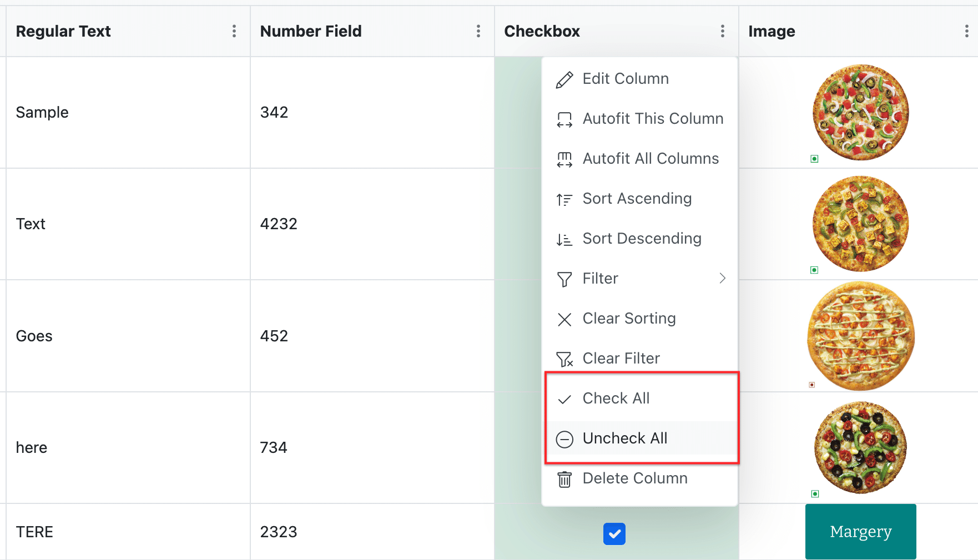Select Uncheck All in the menu
The width and height of the screenshot is (978, 560).
click(624, 438)
